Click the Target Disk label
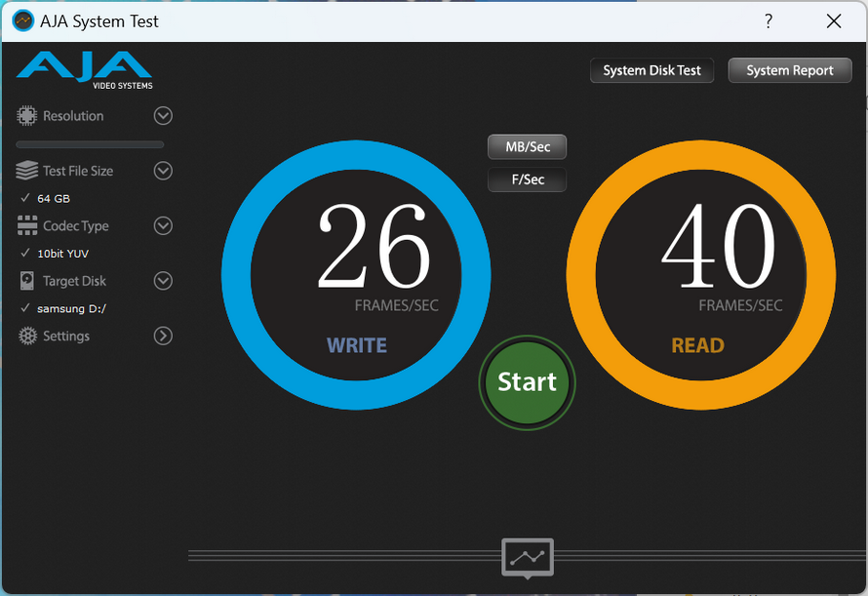Viewport: 868px width, 596px height. 75,281
